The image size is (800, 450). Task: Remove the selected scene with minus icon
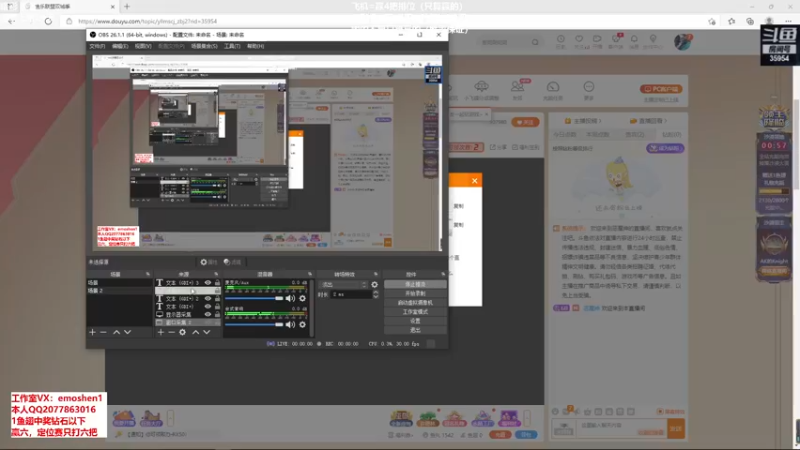click(x=104, y=332)
